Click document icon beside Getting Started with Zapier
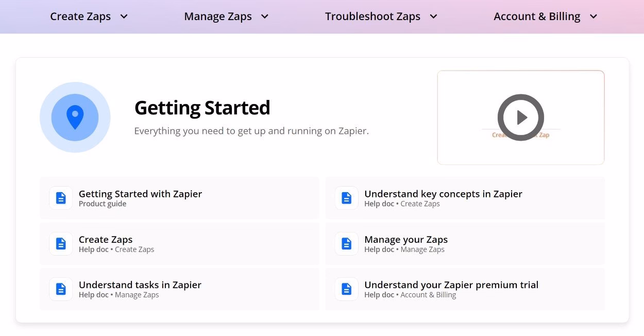644x336 pixels. (x=61, y=198)
